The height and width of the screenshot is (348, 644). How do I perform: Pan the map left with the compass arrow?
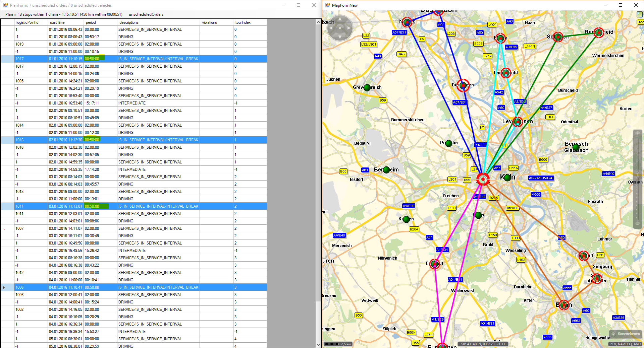tap(331, 28)
